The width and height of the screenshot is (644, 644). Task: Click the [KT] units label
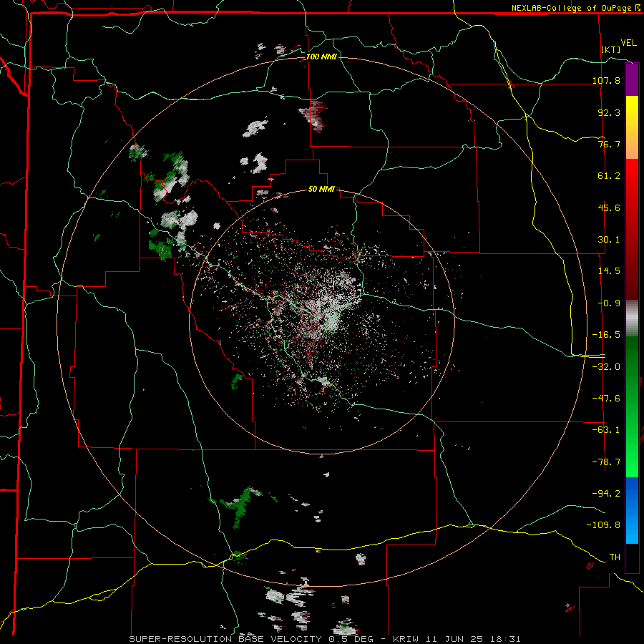pyautogui.click(x=611, y=49)
